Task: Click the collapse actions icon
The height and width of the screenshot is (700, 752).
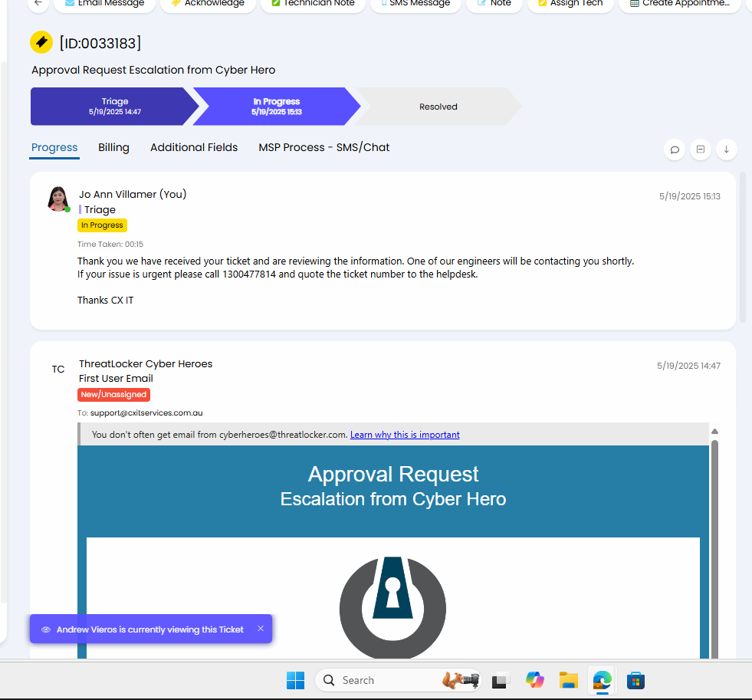Action: (x=700, y=150)
